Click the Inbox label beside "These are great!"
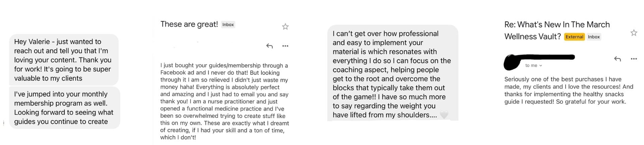 (x=228, y=25)
